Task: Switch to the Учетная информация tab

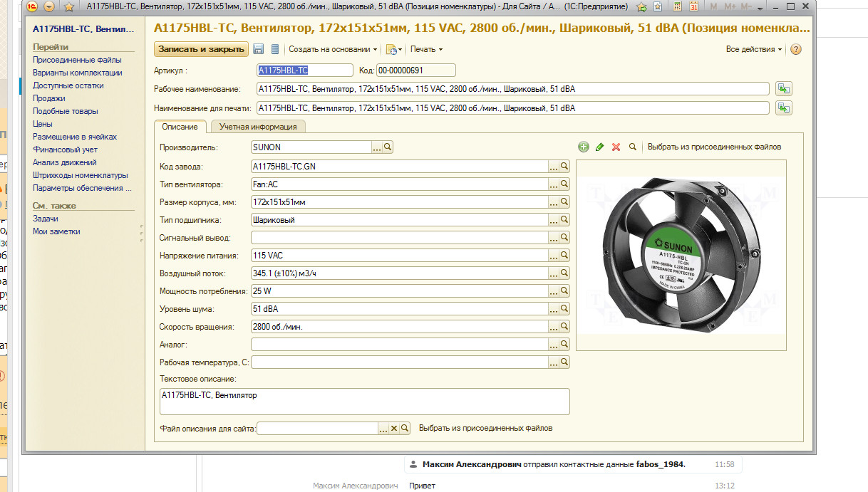Action: click(x=258, y=127)
